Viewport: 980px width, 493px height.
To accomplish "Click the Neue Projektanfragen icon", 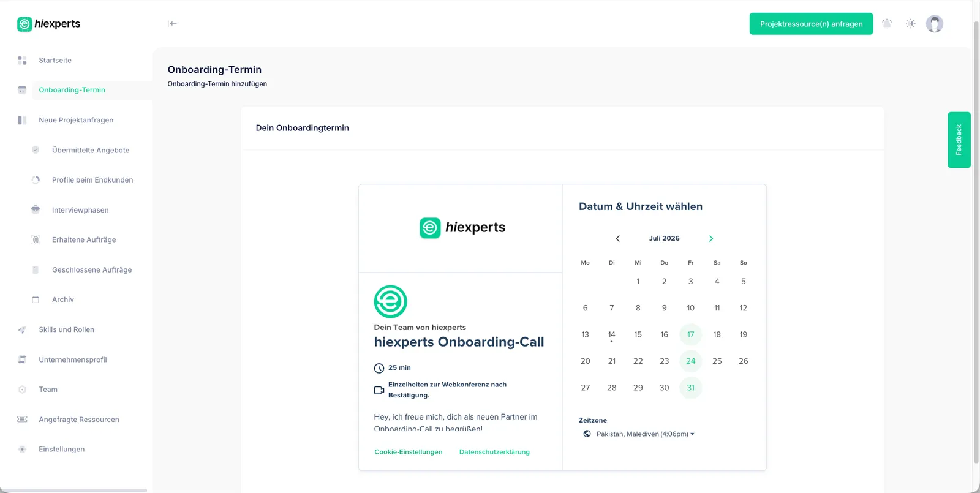I will tap(22, 120).
